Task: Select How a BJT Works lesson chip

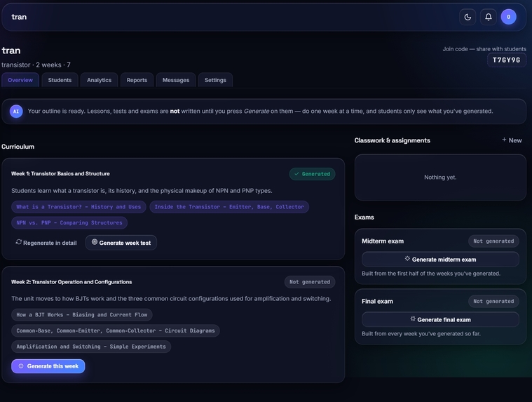Action: coord(82,315)
